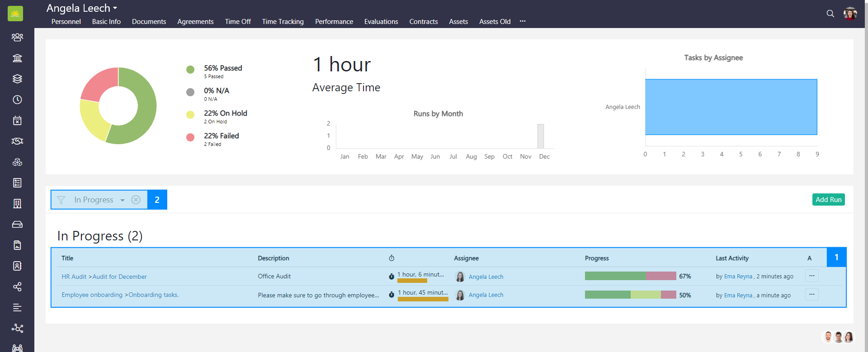This screenshot has width=868, height=352.
Task: Open the Evaluations tab
Action: pyautogui.click(x=381, y=22)
